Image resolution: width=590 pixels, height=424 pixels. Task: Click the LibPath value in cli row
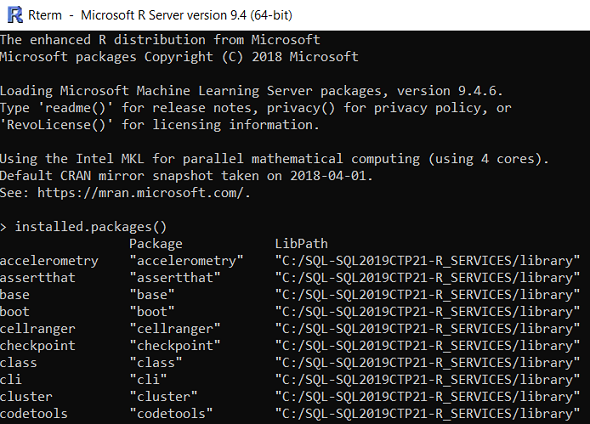pyautogui.click(x=427, y=380)
